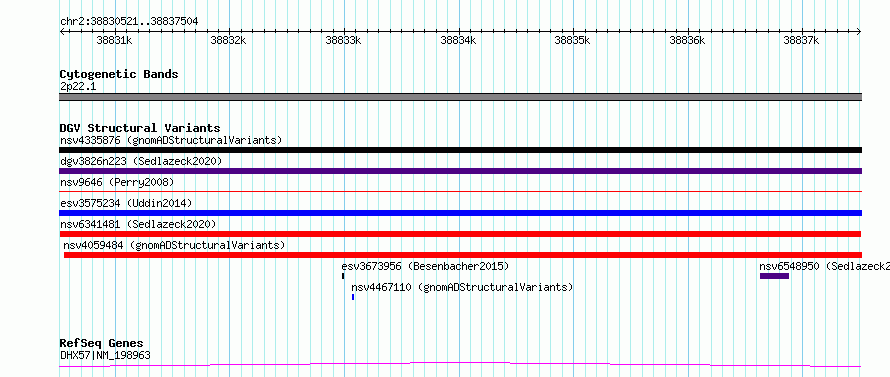The height and width of the screenshot is (377, 890).
Task: Click the 38837k ruler tick label
Action: pos(801,40)
